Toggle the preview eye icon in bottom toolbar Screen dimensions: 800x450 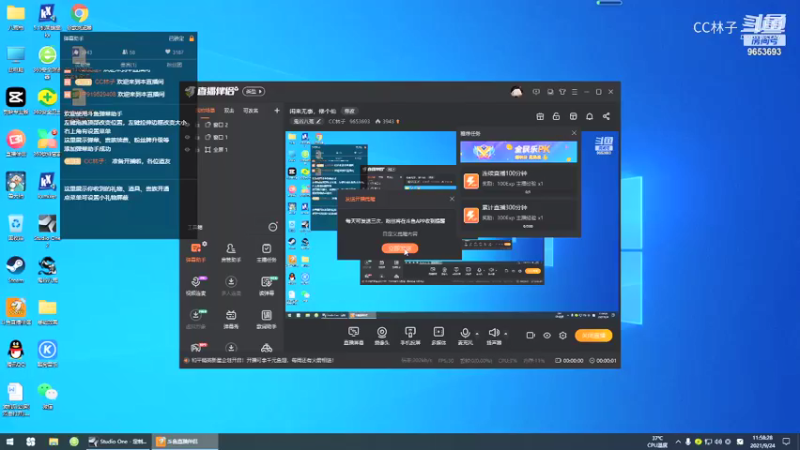pyautogui.click(x=547, y=335)
